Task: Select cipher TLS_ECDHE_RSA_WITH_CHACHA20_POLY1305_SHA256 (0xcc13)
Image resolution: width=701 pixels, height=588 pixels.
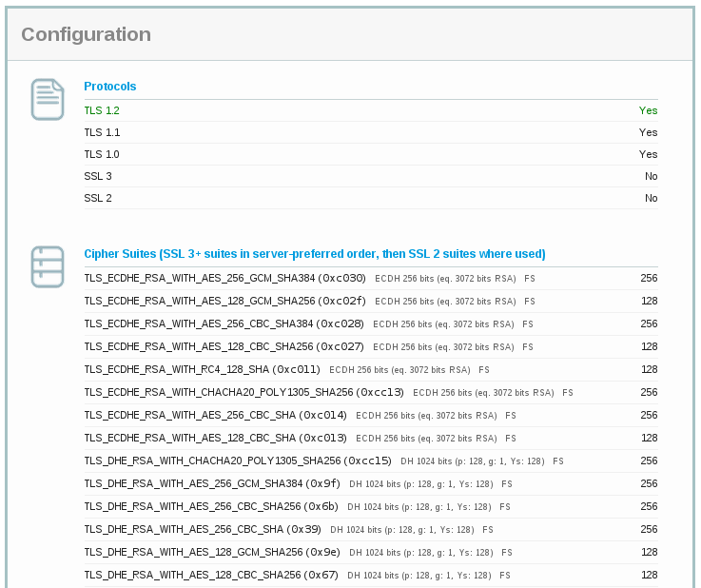Action: (244, 392)
